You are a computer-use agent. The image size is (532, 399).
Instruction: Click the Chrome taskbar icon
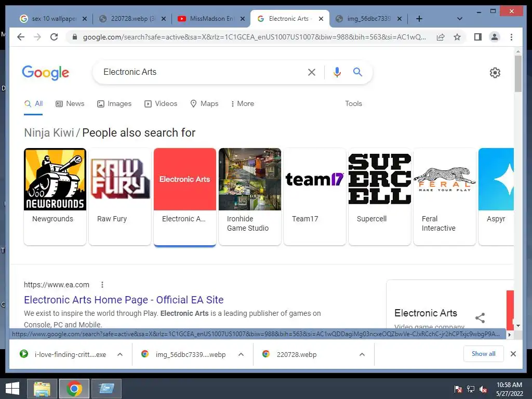click(x=74, y=389)
